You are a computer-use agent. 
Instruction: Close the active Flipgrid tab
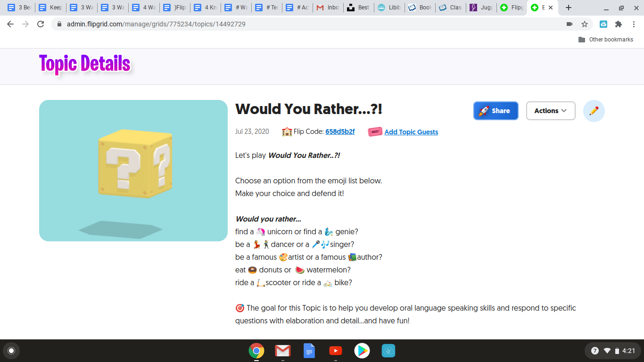(550, 8)
